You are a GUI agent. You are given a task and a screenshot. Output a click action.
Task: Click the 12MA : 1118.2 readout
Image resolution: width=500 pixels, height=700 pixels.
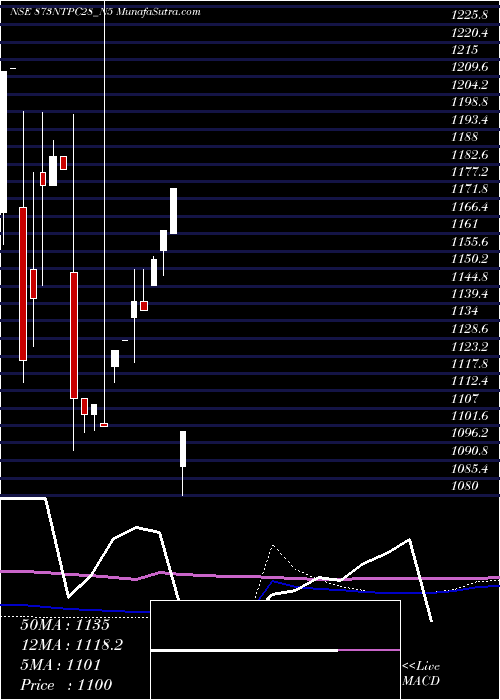[72, 645]
